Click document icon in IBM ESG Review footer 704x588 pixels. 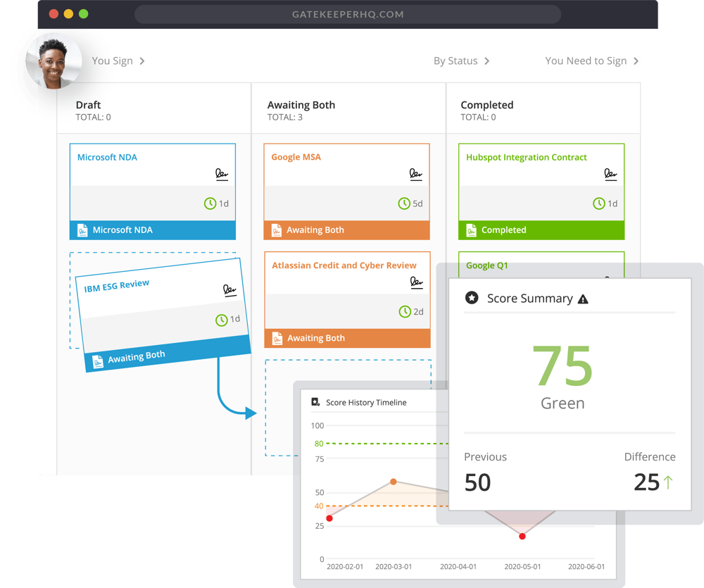97,362
